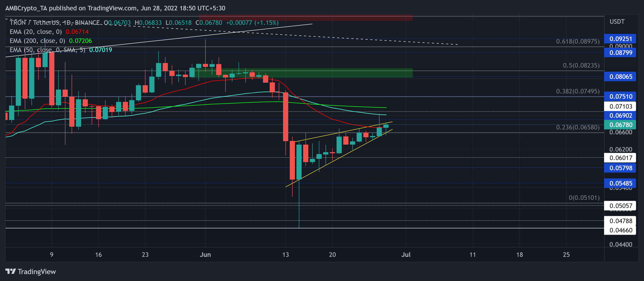This screenshot has height=281, width=644.
Task: Click the 0.09251 blue price label
Action: 620,39
